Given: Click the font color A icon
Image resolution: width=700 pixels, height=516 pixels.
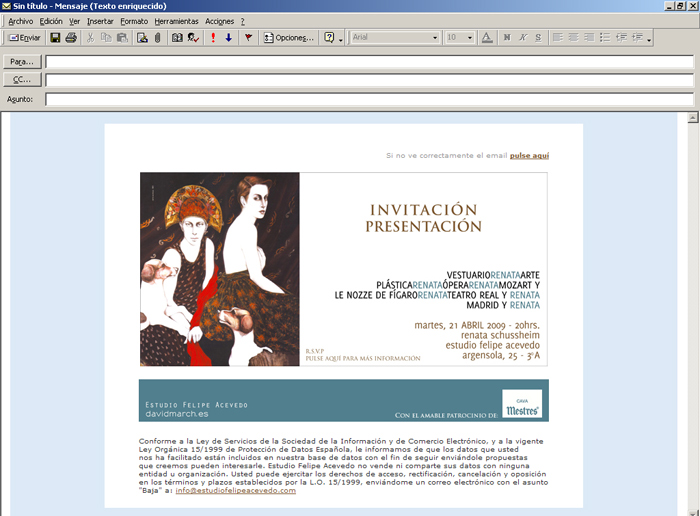Looking at the screenshot, I should (487, 38).
